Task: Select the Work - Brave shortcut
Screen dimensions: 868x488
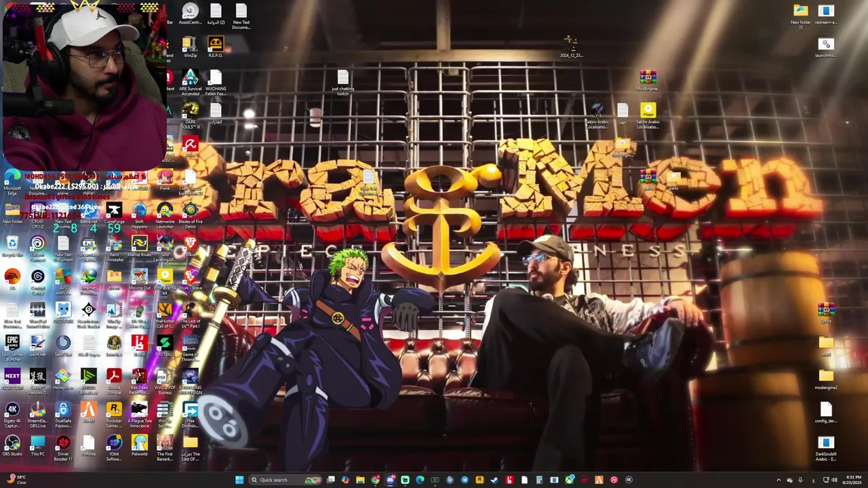Action: point(191,280)
